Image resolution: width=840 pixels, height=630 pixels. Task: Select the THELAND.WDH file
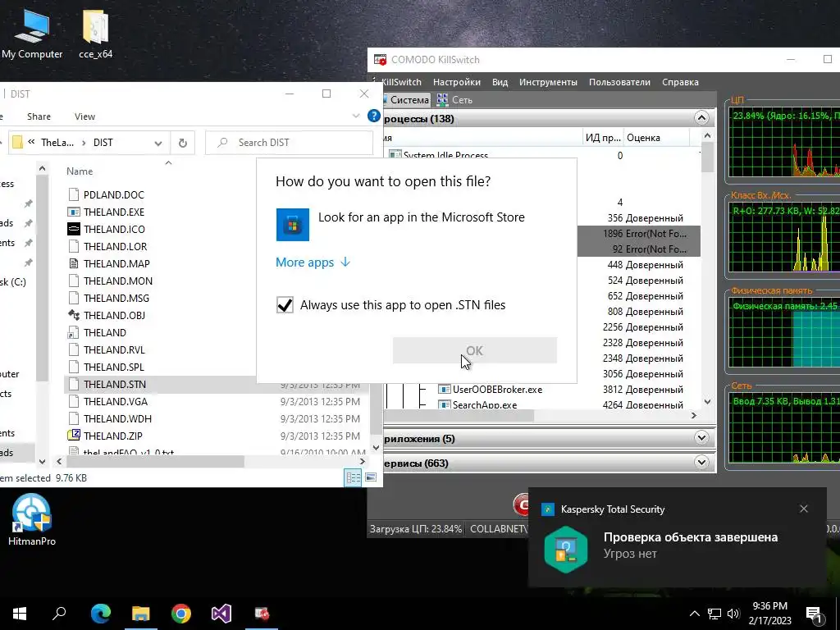point(117,418)
